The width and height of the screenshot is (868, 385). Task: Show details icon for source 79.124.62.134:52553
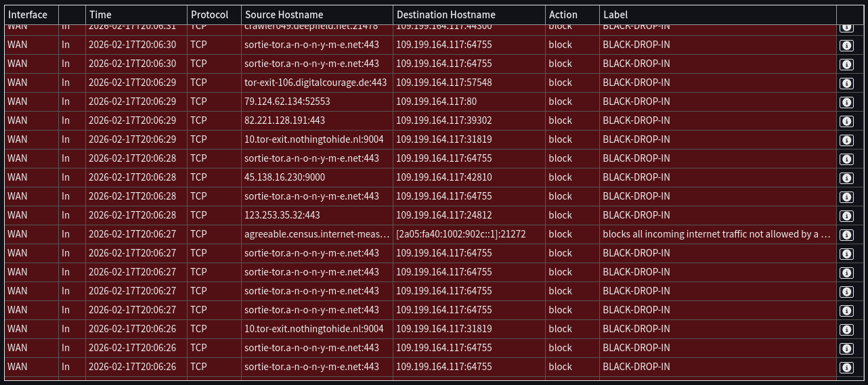pyautogui.click(x=846, y=102)
